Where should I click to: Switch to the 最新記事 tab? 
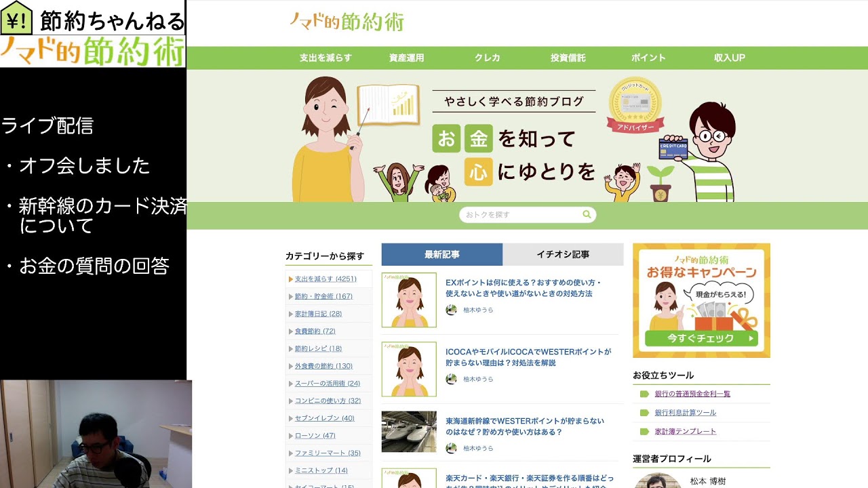point(442,254)
